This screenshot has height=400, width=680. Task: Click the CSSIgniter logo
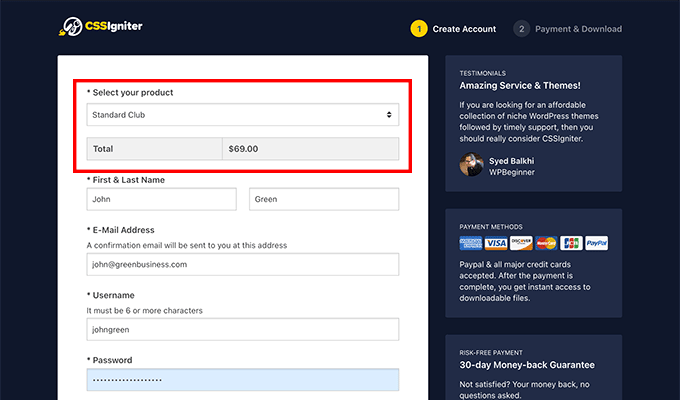point(100,27)
